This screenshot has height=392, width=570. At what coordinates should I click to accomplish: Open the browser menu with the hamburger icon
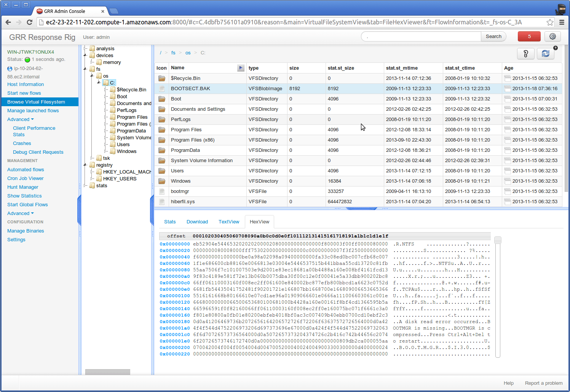(562, 22)
